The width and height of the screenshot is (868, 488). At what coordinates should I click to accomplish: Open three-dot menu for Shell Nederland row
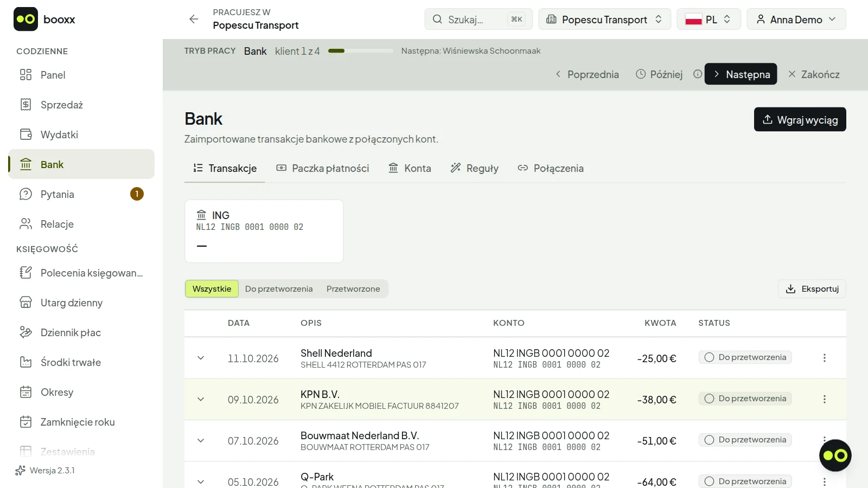(824, 358)
